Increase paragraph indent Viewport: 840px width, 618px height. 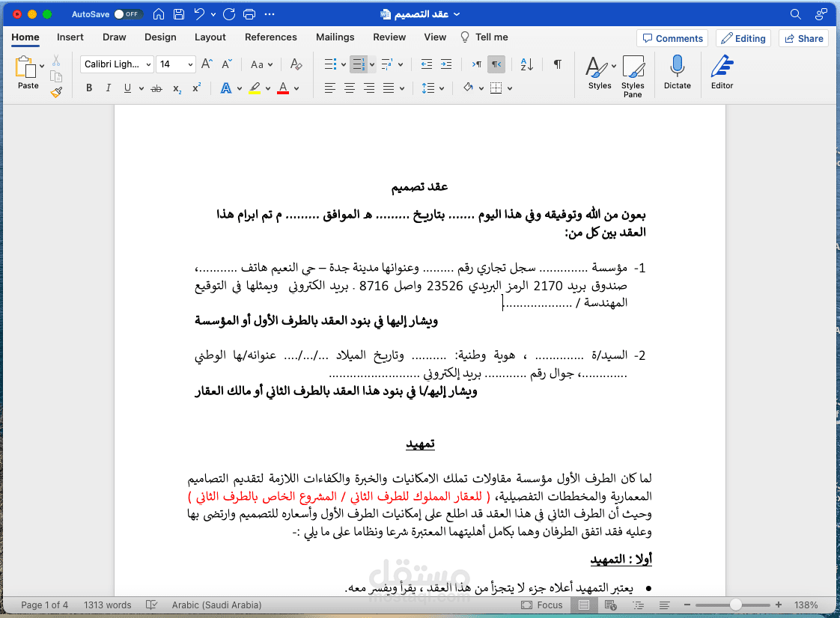pos(445,64)
